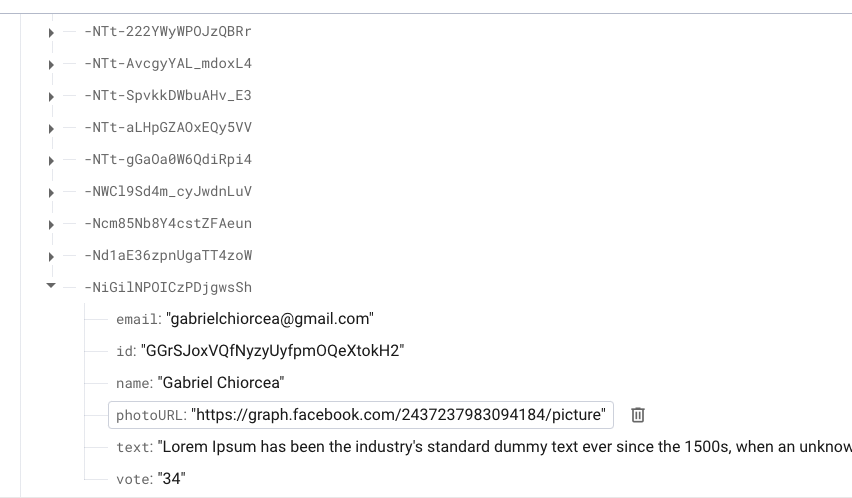Expand the -NTt-222YWyWPOJzQBRr node
The width and height of the screenshot is (852, 498).
pyautogui.click(x=51, y=32)
